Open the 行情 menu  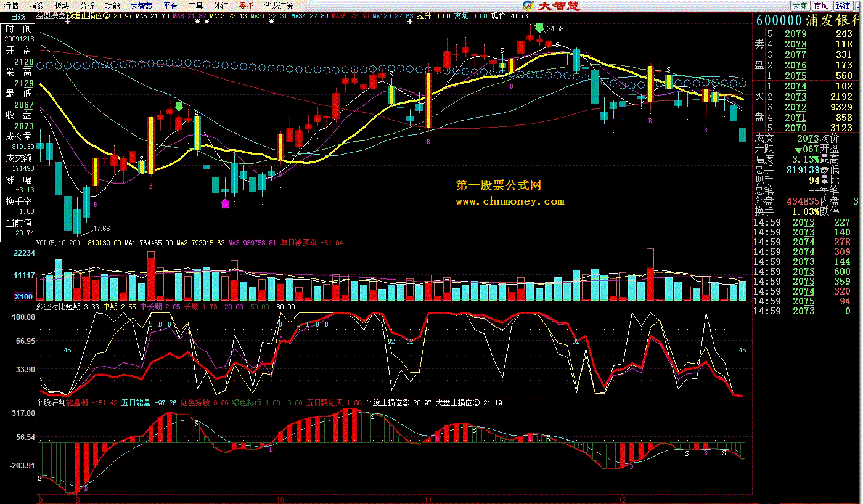coord(11,6)
